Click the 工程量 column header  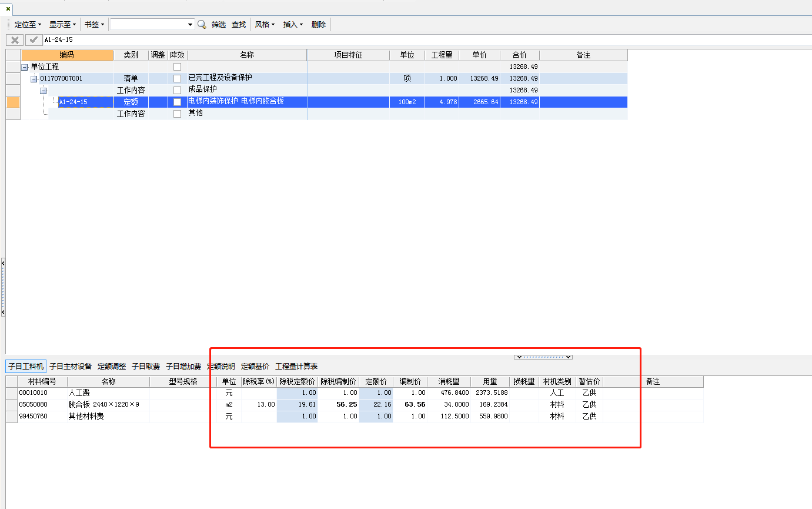pos(442,55)
